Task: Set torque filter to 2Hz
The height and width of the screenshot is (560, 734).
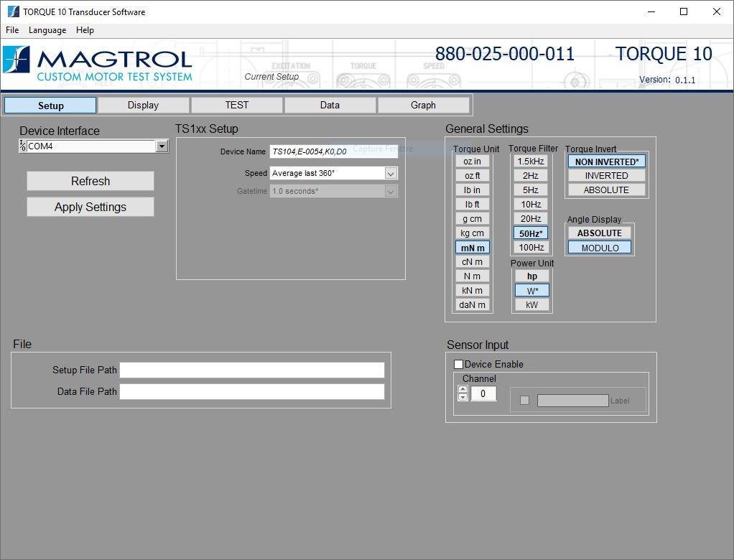Action: pyautogui.click(x=531, y=175)
